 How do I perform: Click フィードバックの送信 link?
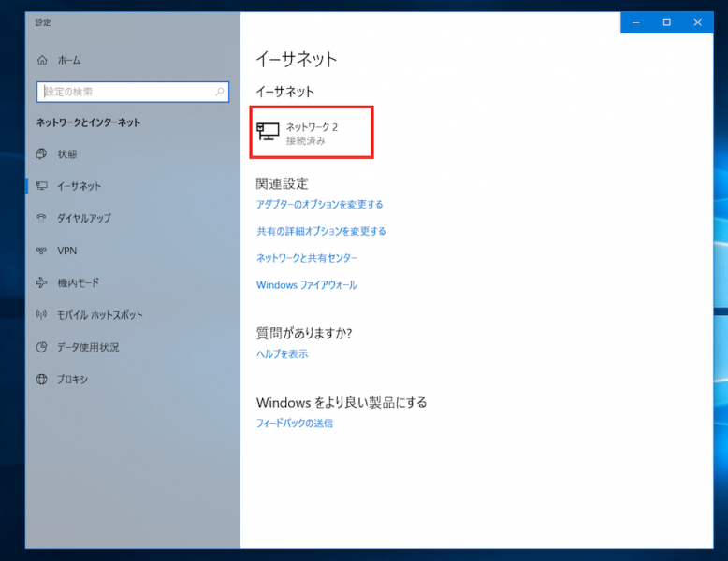point(295,424)
